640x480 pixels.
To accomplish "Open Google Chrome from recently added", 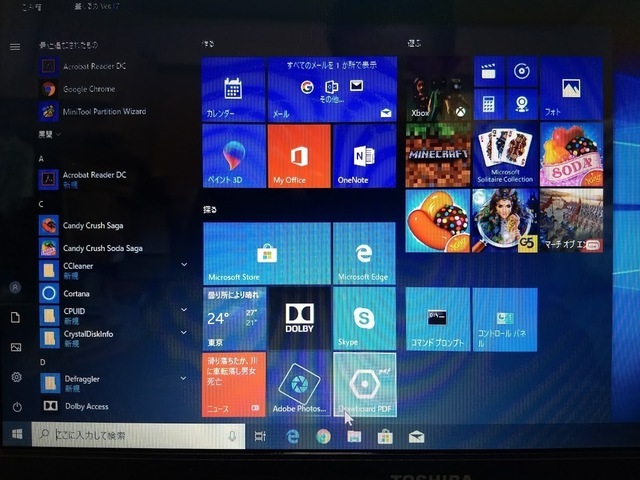I will click(x=114, y=89).
